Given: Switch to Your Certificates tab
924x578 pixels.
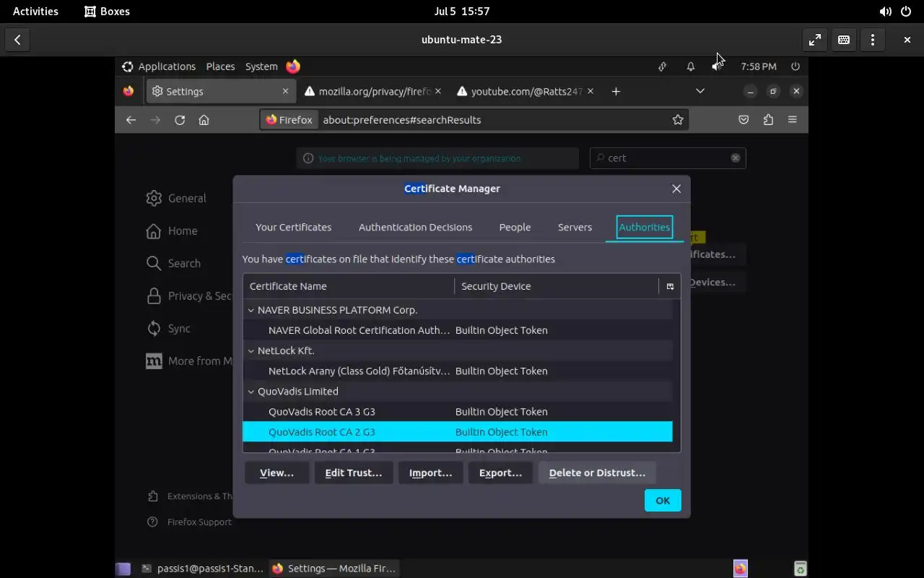Looking at the screenshot, I should (x=293, y=227).
